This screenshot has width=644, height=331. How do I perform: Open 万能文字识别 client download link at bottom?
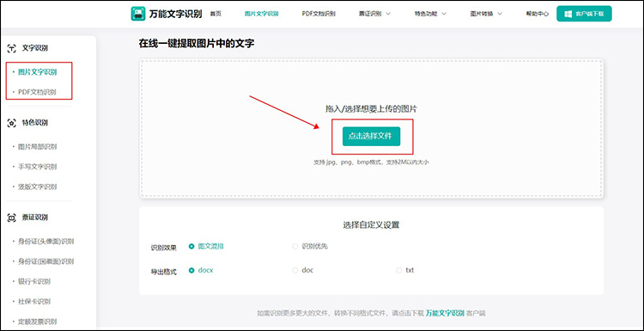(445, 313)
